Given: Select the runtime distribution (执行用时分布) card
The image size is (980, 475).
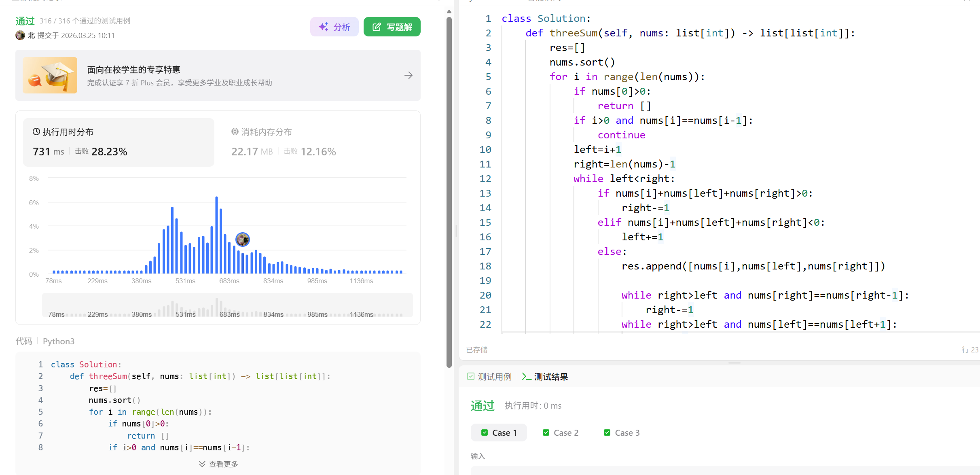Looking at the screenshot, I should [x=119, y=142].
